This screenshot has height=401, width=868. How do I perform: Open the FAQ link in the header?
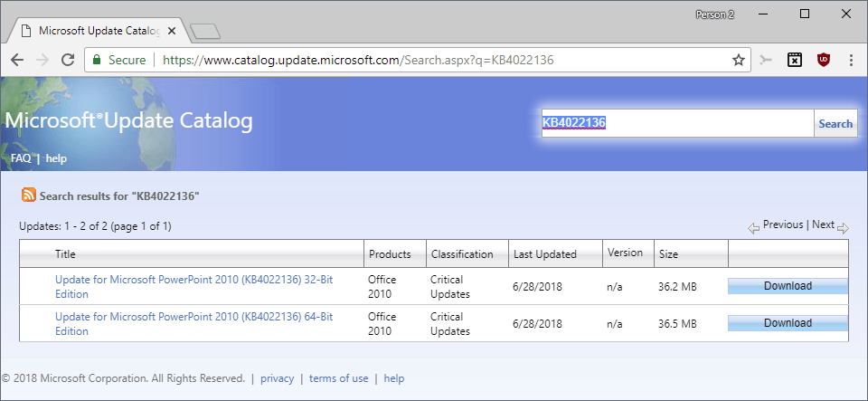coord(21,158)
